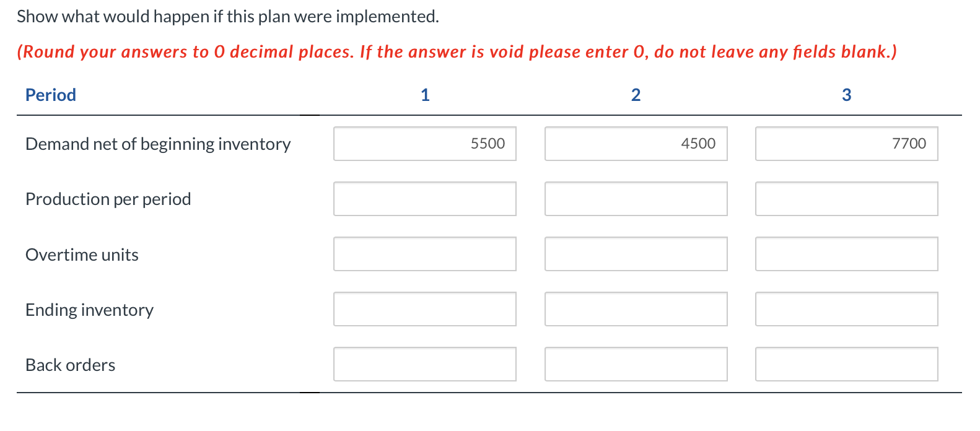
Task: Click the red rounding instructions text
Action: pos(457,51)
